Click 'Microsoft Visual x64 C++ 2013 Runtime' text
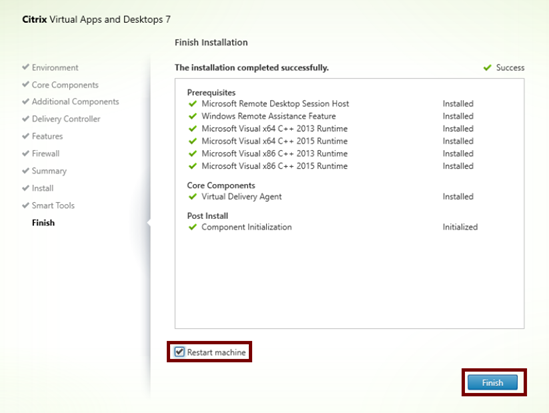Viewport: 549px width, 413px height. pos(274,128)
